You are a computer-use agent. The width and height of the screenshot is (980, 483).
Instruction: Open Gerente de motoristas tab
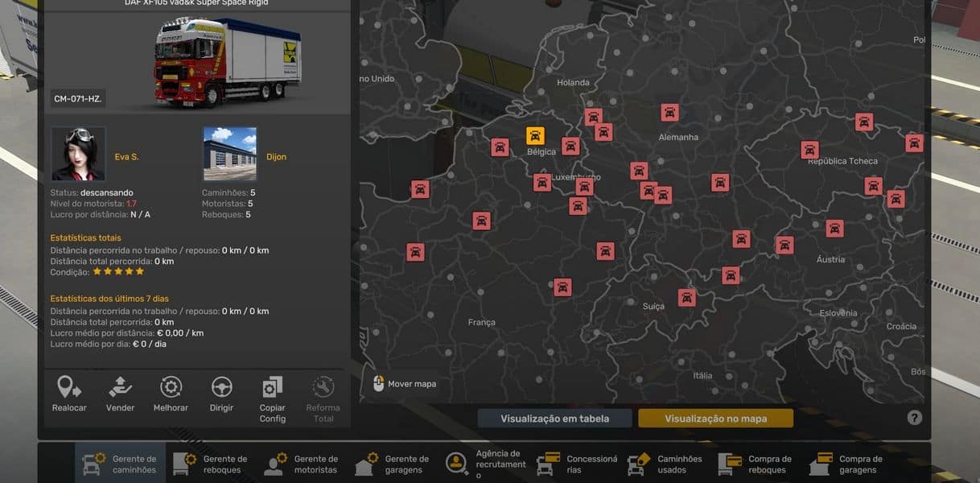(x=303, y=464)
